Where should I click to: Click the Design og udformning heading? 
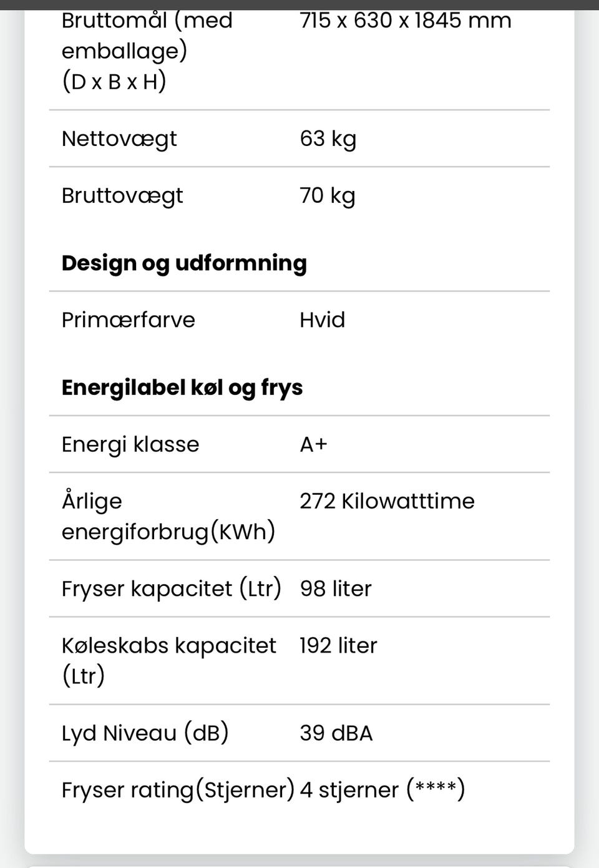pyautogui.click(x=184, y=263)
